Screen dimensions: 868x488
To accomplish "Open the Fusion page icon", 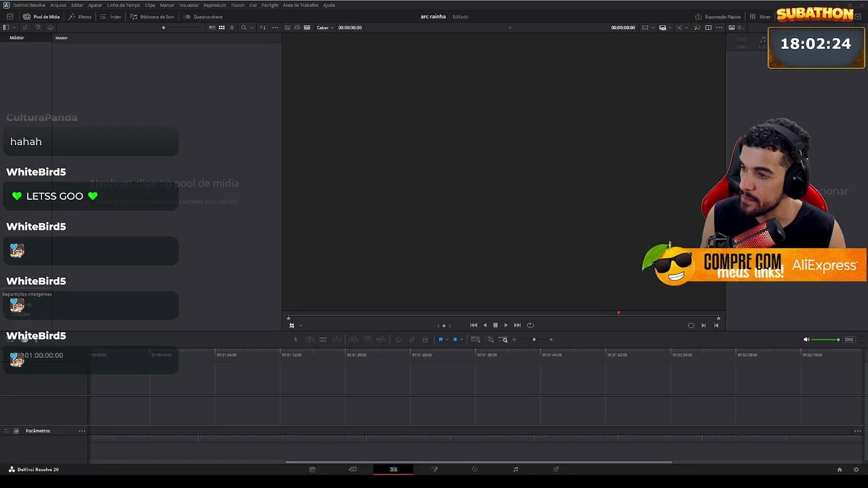I will pyautogui.click(x=435, y=469).
